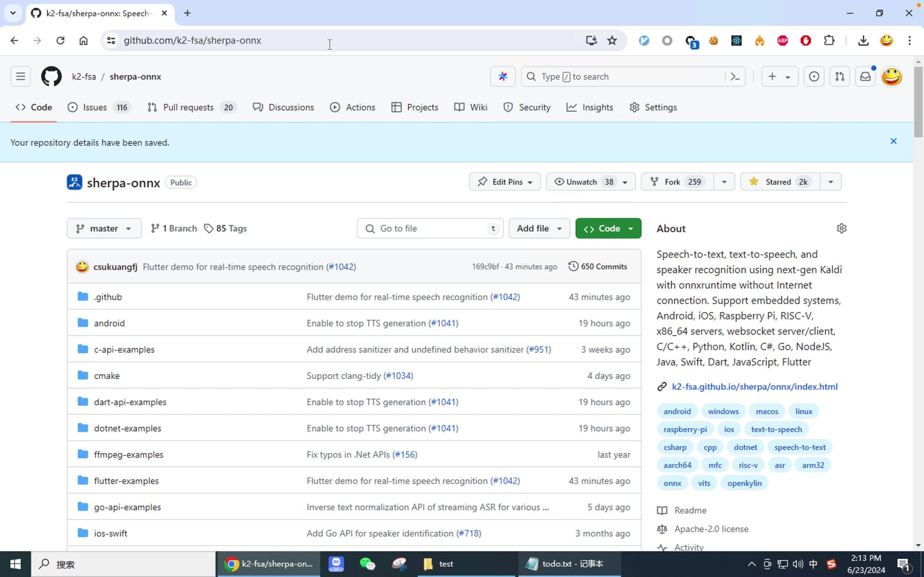The image size is (924, 577).
Task: Toggle the bookmark star in the address bar
Action: click(x=612, y=40)
